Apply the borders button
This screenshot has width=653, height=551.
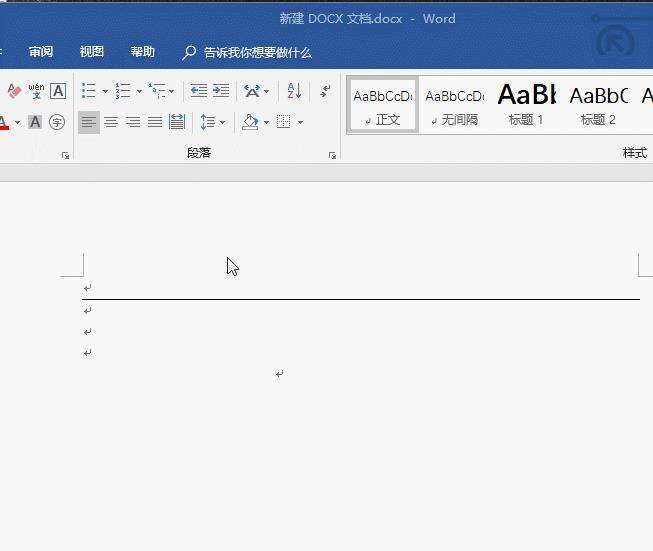point(284,122)
